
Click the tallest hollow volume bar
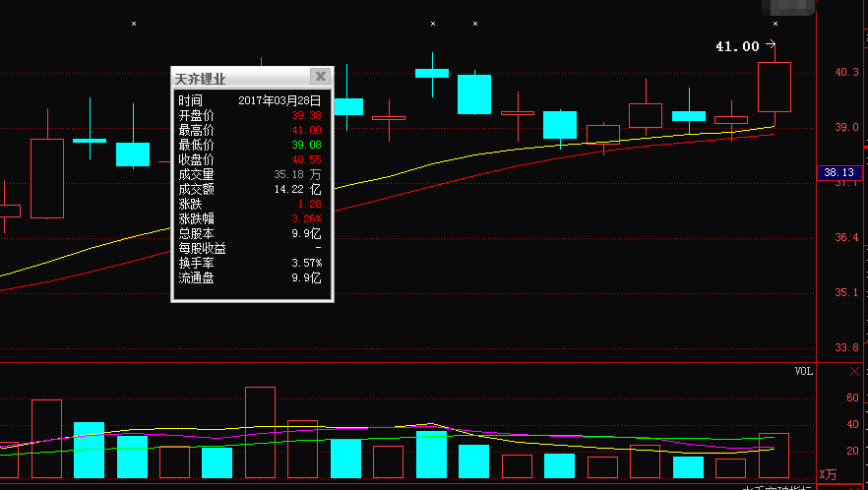tap(260, 431)
